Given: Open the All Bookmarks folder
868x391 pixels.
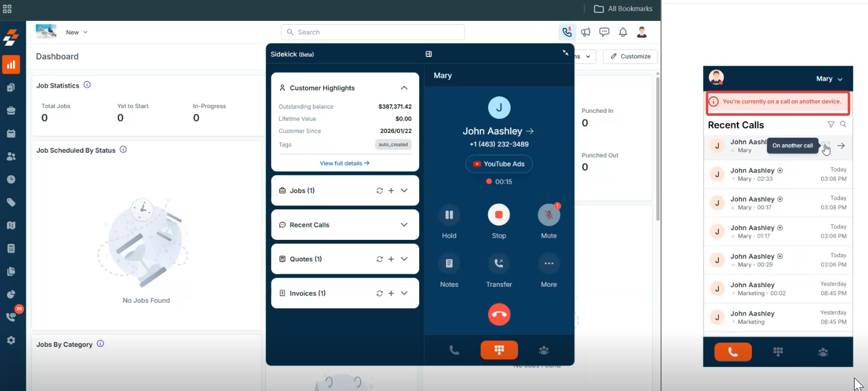Looking at the screenshot, I should 623,9.
